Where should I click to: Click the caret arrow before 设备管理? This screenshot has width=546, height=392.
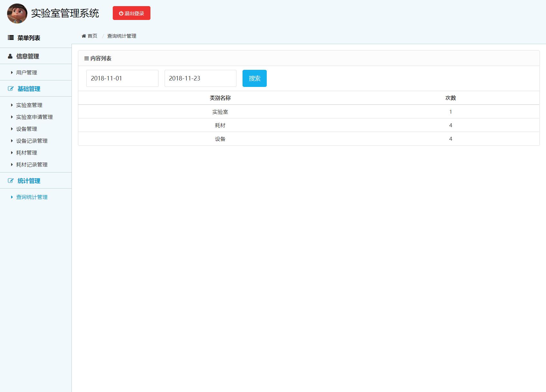coord(12,129)
